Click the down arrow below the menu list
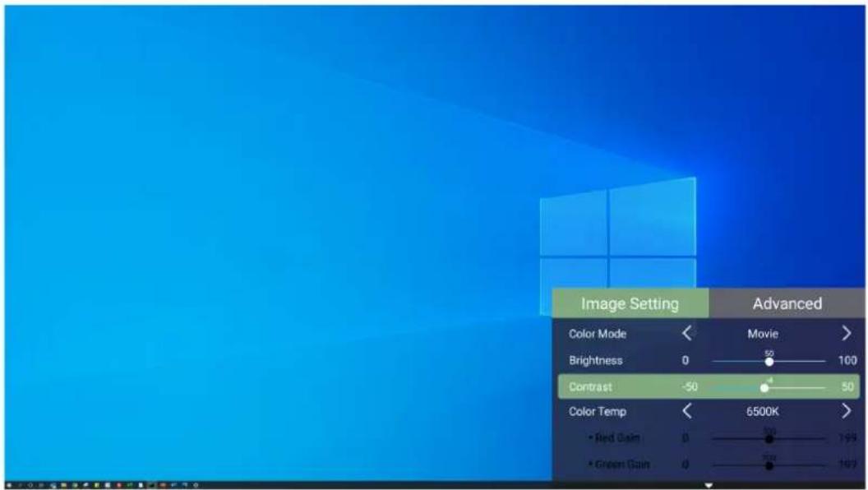The height and width of the screenshot is (490, 868). 709,486
